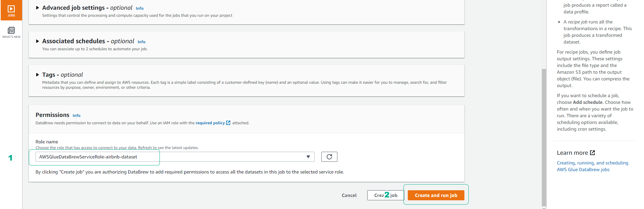Expand Associated schedules section
Image resolution: width=644 pixels, height=209 pixels.
(x=38, y=41)
